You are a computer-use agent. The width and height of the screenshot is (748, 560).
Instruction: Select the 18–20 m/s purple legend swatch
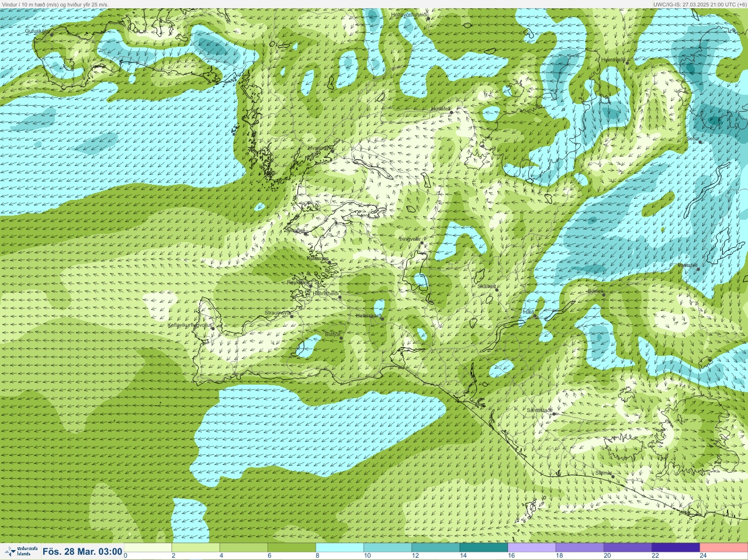pos(580,548)
